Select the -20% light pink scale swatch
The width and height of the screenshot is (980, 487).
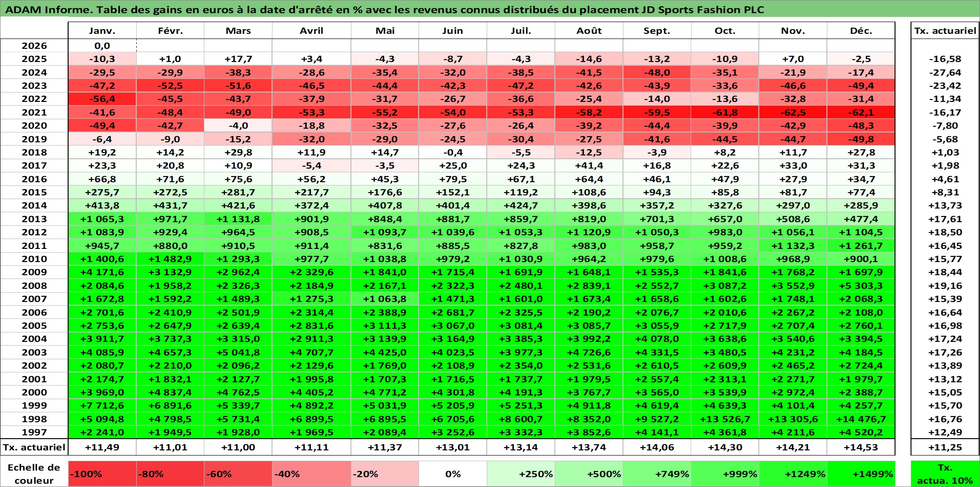tap(385, 474)
